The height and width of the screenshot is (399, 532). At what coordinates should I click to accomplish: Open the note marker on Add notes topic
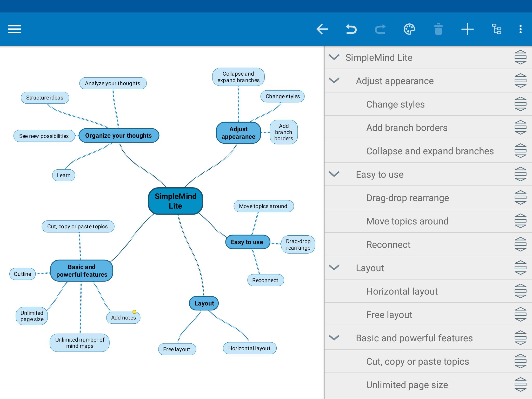134,312
